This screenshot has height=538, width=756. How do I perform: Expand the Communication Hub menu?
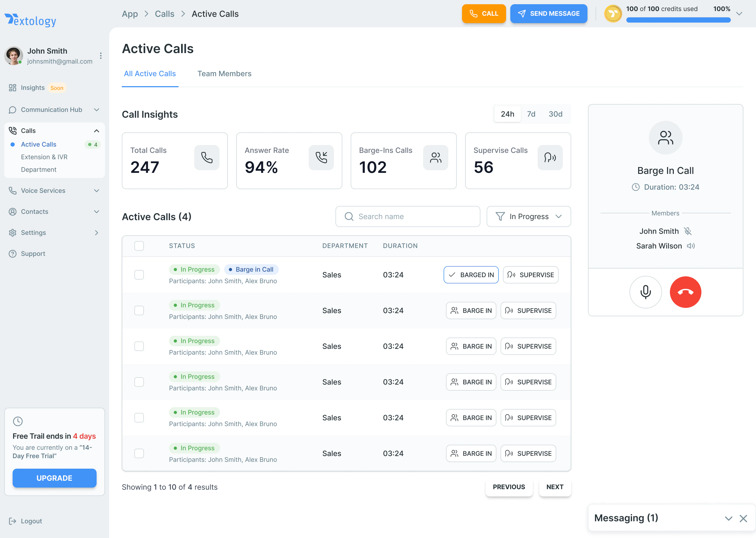click(55, 110)
